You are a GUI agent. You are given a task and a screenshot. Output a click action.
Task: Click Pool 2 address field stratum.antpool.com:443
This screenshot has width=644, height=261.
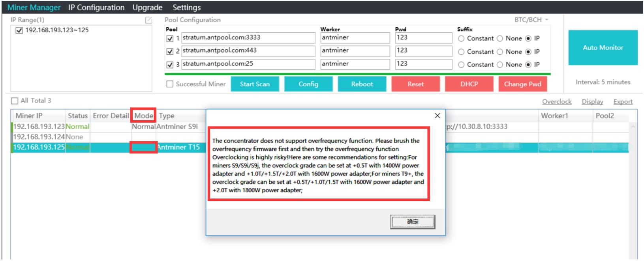tap(248, 51)
